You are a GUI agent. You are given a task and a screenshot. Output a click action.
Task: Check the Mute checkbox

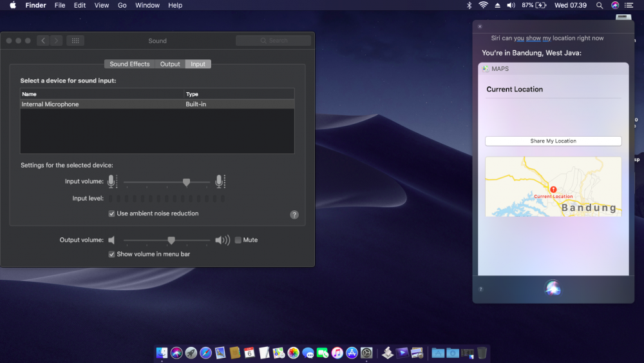pyautogui.click(x=238, y=240)
